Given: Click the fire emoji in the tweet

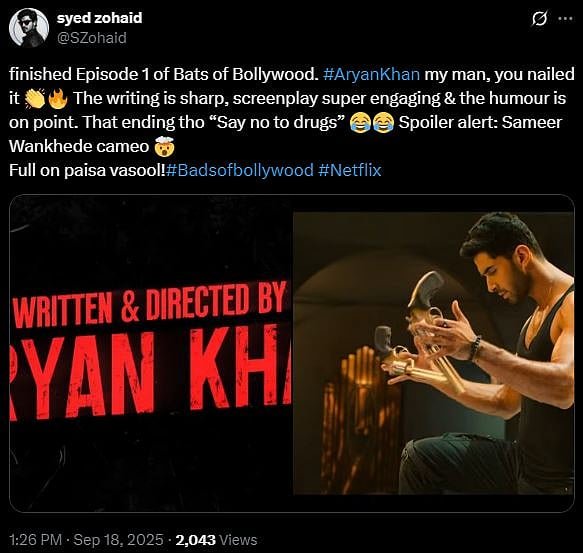Looking at the screenshot, I should 58,99.
